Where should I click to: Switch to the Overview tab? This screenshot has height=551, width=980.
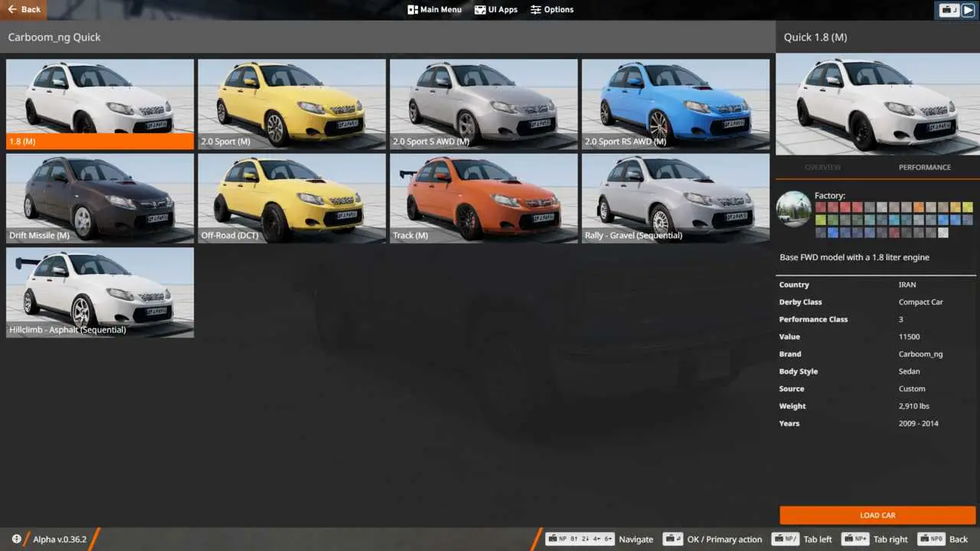tap(822, 167)
